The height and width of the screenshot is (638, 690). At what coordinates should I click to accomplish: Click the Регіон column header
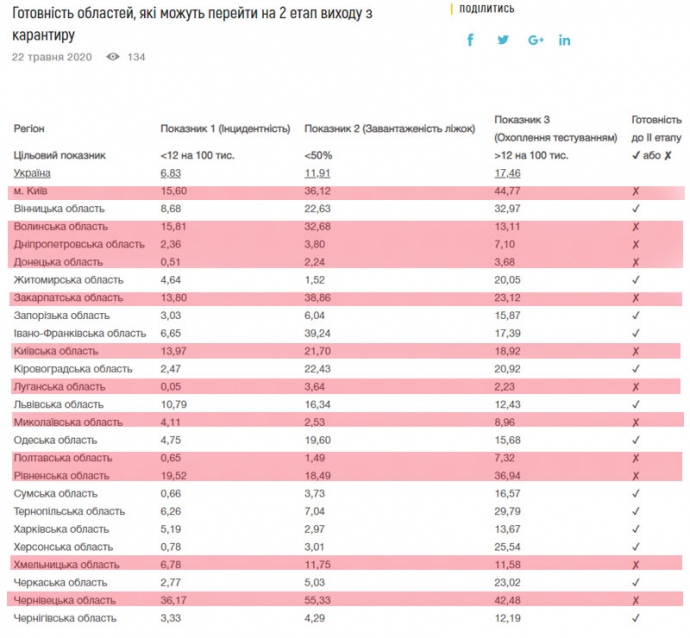pos(29,129)
